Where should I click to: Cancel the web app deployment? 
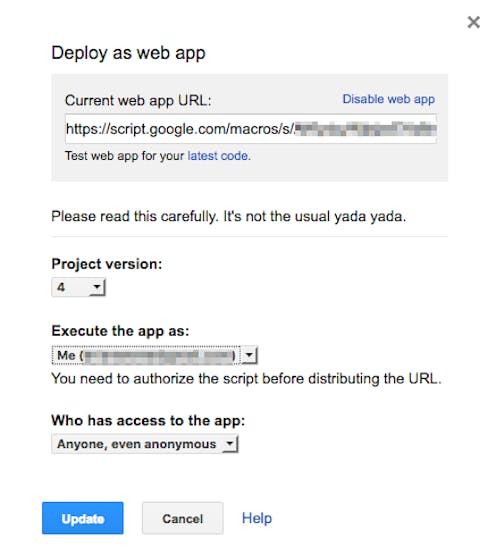(x=182, y=518)
